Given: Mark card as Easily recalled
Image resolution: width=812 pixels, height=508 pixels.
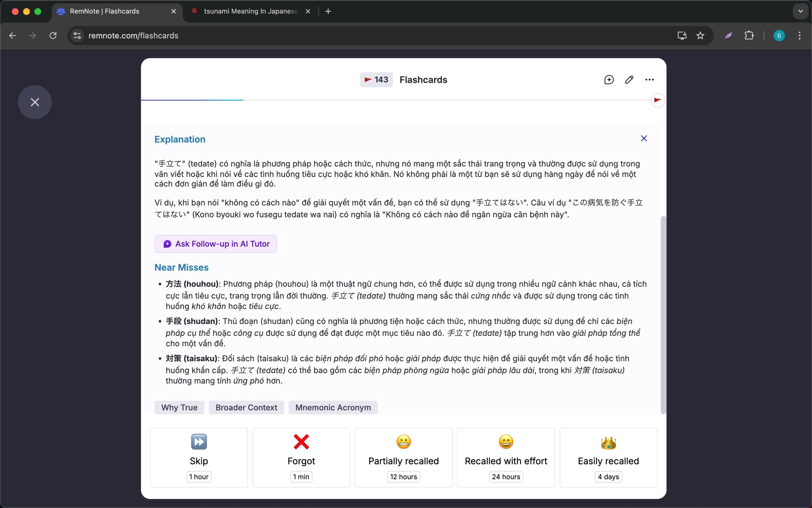Looking at the screenshot, I should click(608, 457).
